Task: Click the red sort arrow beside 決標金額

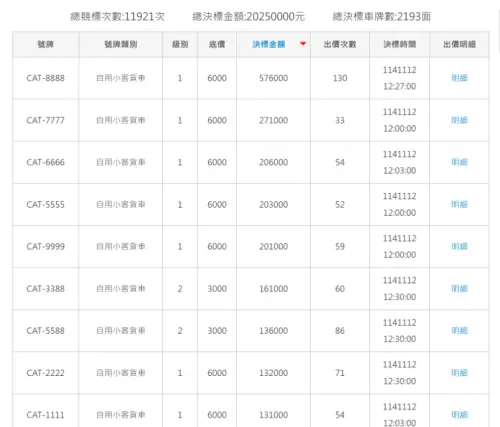Action: coord(303,44)
